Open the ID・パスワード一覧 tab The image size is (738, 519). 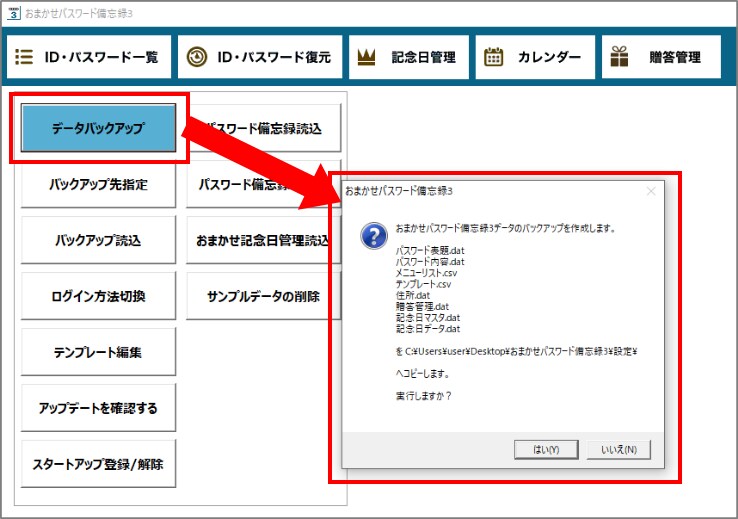(88, 57)
